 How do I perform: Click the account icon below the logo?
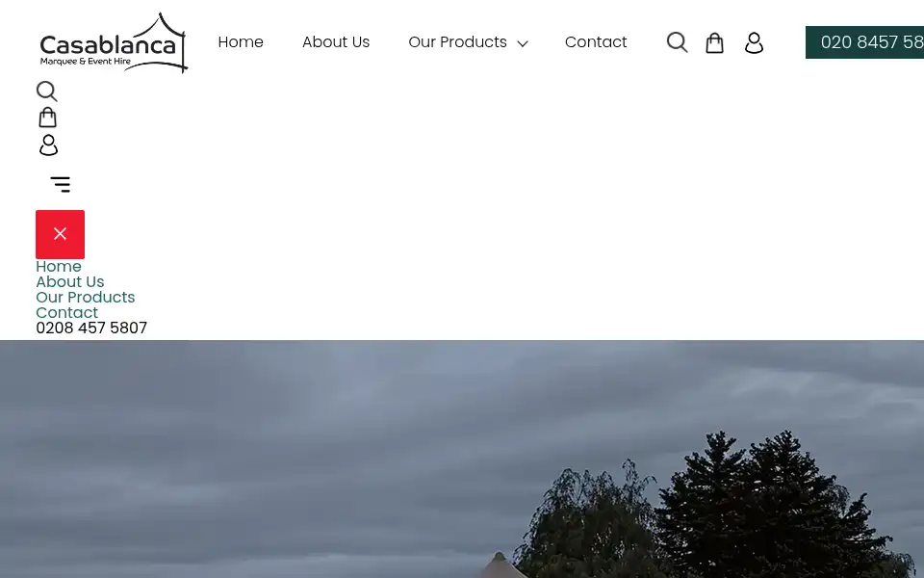[x=48, y=144]
